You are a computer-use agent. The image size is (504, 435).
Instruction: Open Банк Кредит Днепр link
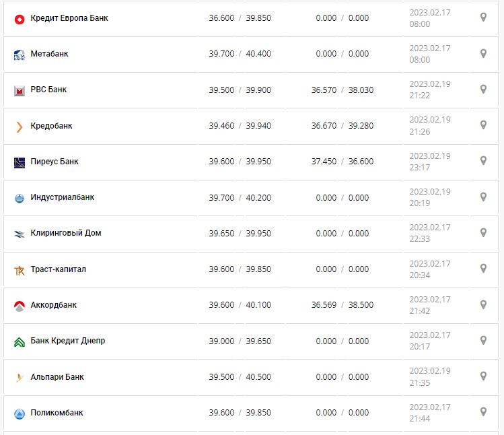pyautogui.click(x=68, y=341)
